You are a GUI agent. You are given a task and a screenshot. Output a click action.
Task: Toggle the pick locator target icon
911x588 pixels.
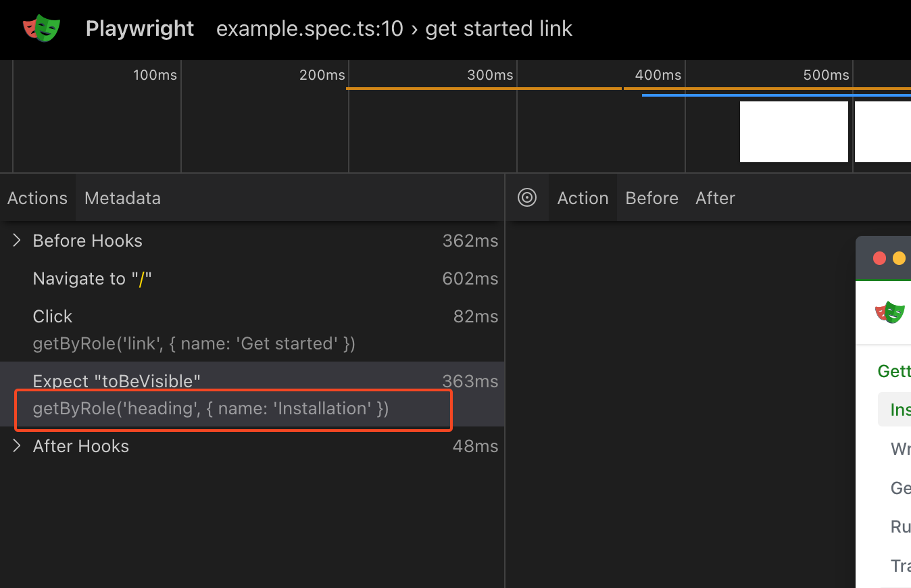pos(527,197)
